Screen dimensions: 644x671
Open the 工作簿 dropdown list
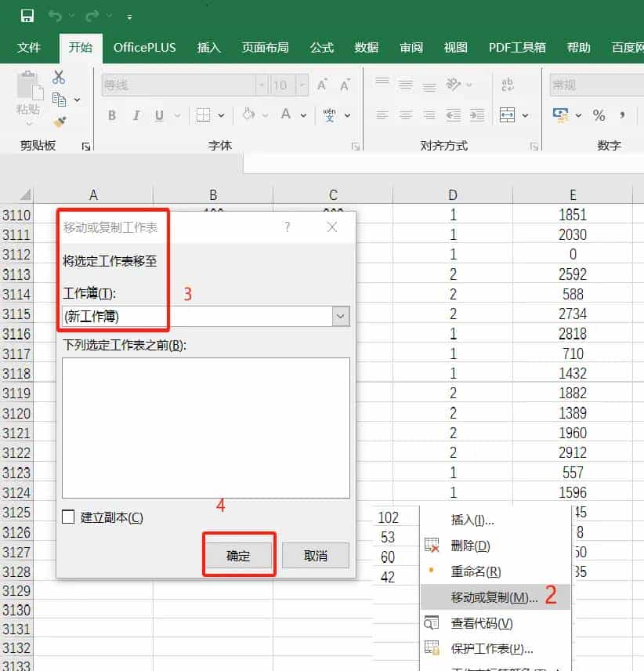pyautogui.click(x=341, y=316)
